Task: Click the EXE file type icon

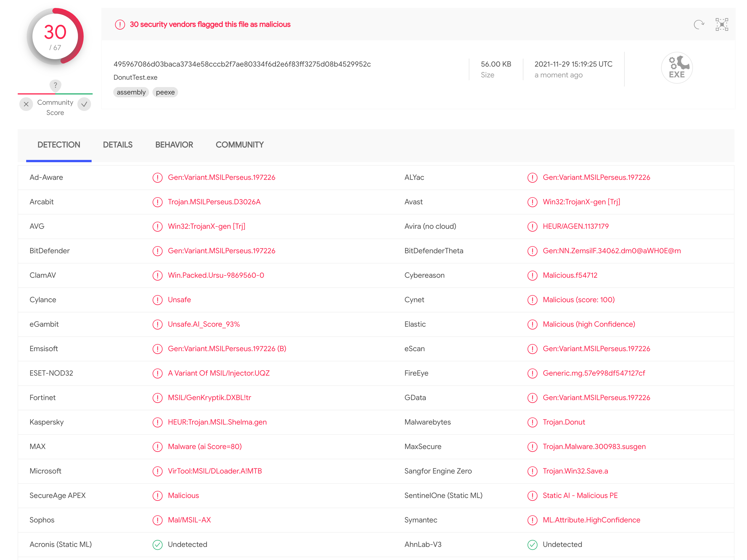Action: coord(676,68)
